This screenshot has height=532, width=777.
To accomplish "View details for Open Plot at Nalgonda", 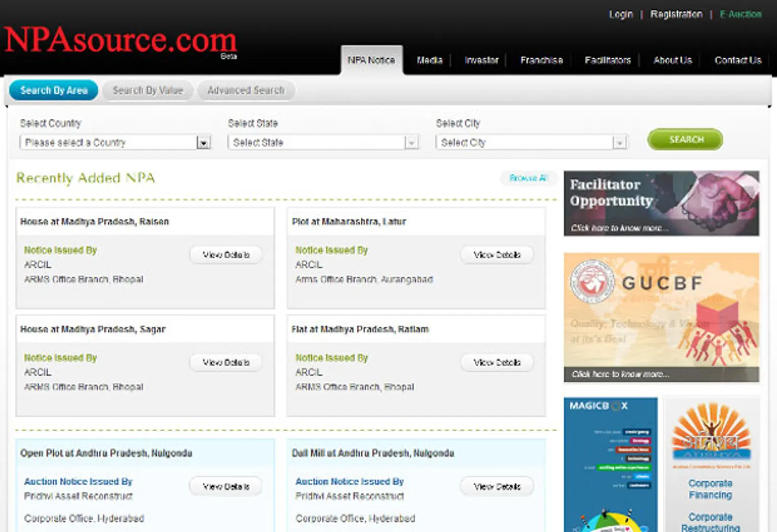I will (226, 486).
